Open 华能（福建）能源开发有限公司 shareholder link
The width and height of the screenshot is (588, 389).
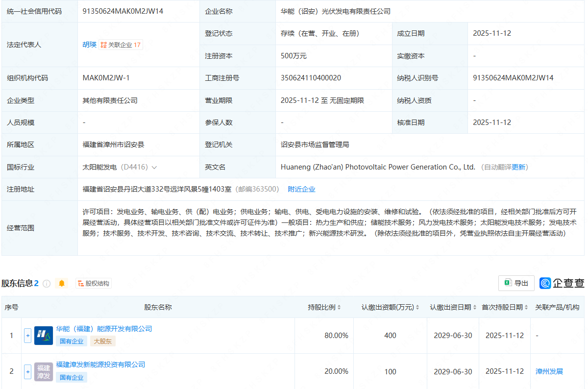tap(104, 329)
